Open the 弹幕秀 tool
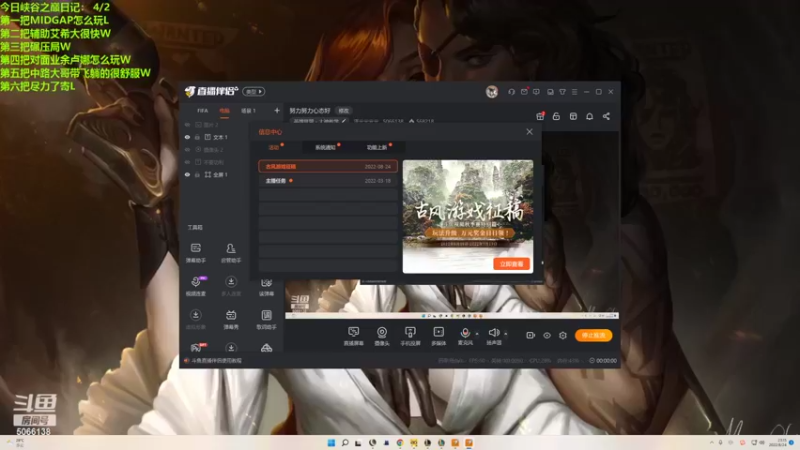Viewport: 800px width, 450px height. point(231,319)
